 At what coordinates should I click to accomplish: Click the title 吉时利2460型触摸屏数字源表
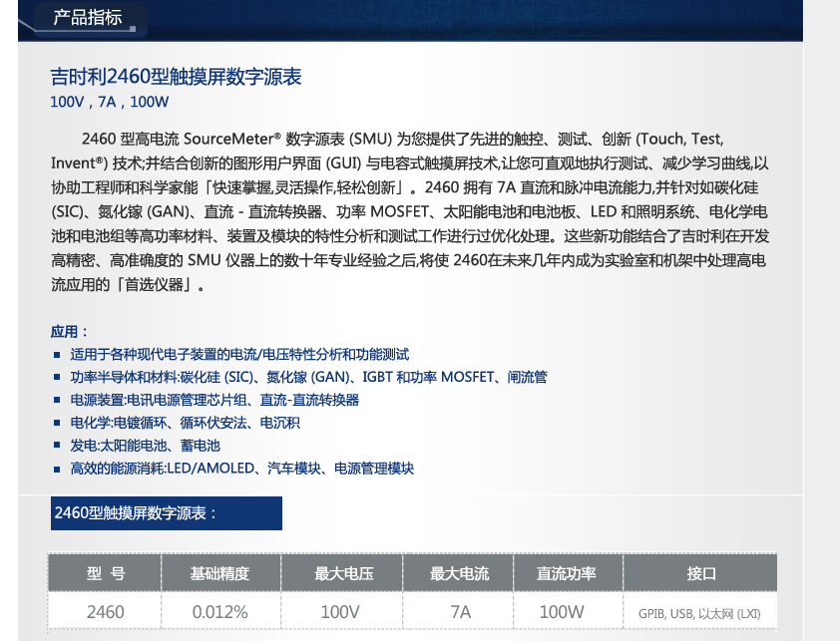177,77
